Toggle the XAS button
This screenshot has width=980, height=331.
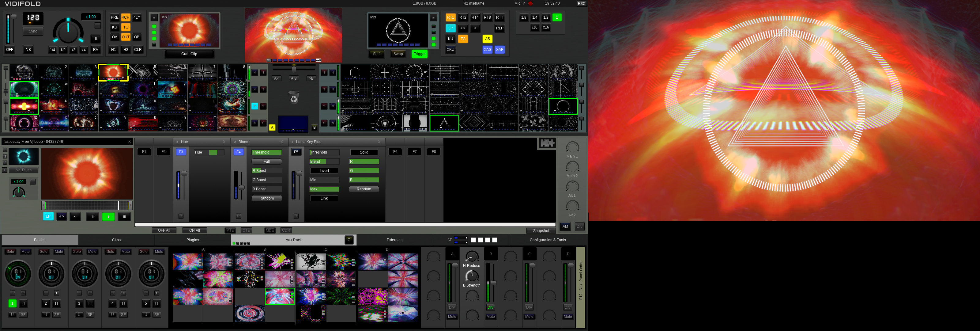coord(487,50)
